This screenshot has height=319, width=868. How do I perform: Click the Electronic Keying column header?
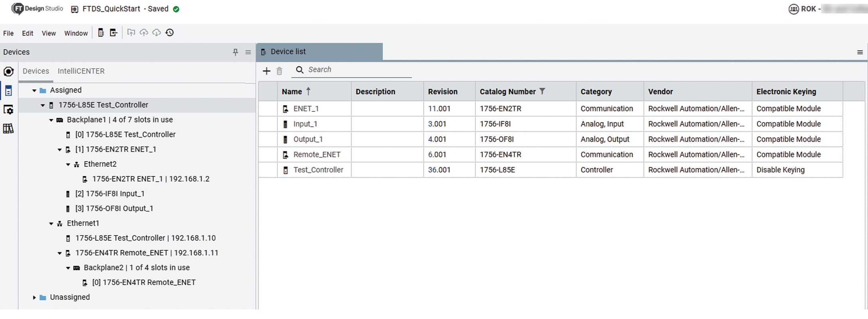[x=797, y=91]
